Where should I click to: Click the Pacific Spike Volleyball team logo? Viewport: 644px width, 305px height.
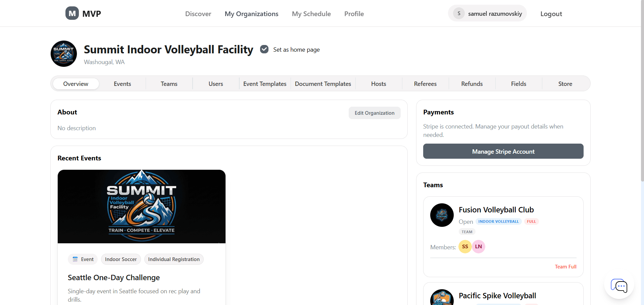click(x=441, y=299)
